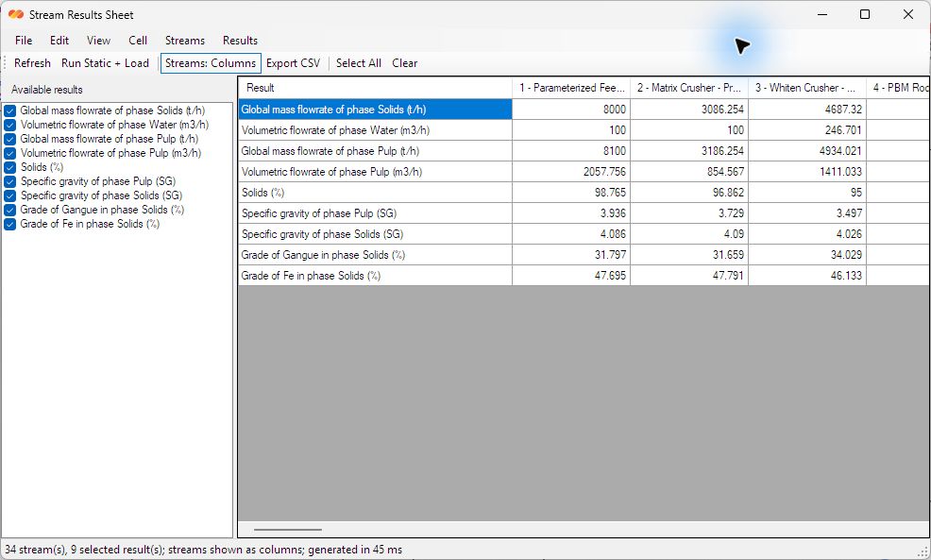The width and height of the screenshot is (931, 560).
Task: Click cell value 47.695
Action: tap(571, 276)
